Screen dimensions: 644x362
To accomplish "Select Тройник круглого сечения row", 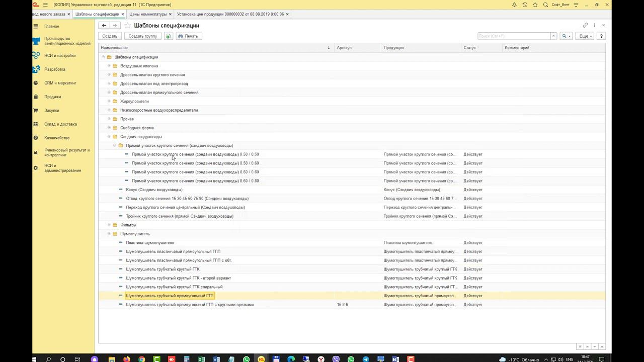I will (352, 216).
